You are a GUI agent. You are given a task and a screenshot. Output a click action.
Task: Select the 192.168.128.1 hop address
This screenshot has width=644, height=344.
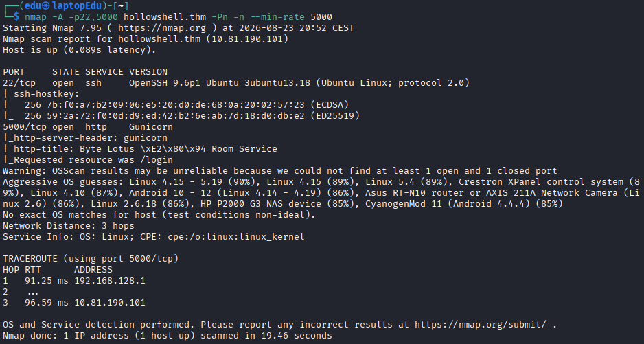coord(110,281)
